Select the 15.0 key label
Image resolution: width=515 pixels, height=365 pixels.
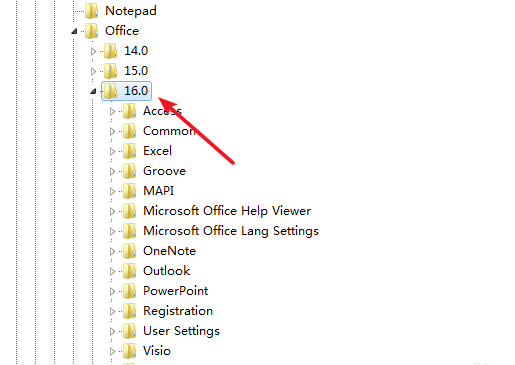tap(136, 71)
